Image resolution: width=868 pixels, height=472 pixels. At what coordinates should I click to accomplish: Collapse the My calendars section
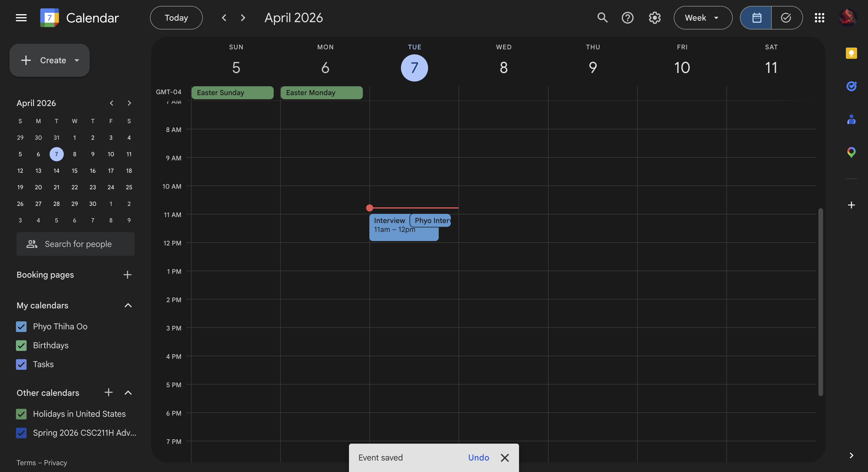pyautogui.click(x=128, y=305)
